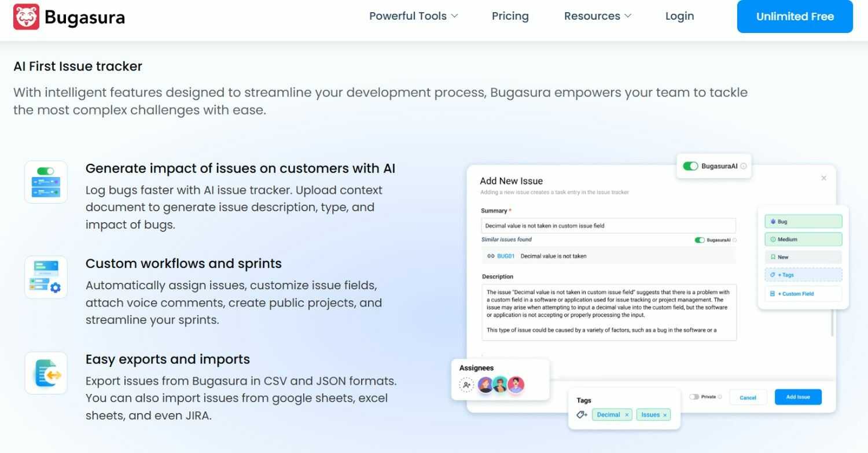Open the Medium severity selector
This screenshot has height=453, width=868.
[803, 239]
